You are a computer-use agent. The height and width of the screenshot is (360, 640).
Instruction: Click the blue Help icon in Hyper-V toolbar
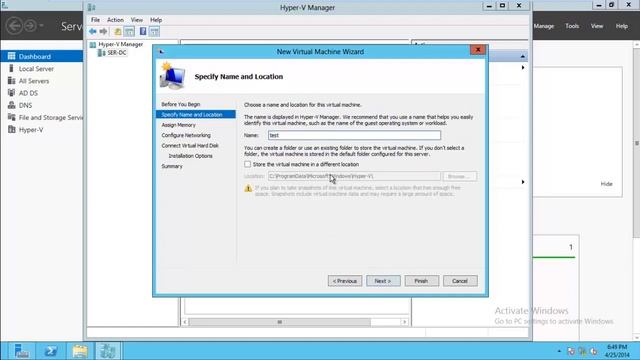(x=143, y=31)
